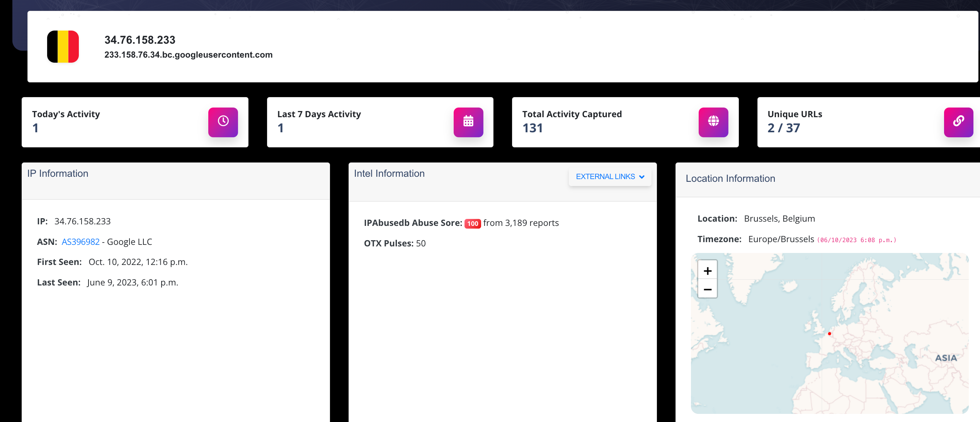This screenshot has height=422, width=980.
Task: Click the Intel Information panel title
Action: [x=389, y=174]
